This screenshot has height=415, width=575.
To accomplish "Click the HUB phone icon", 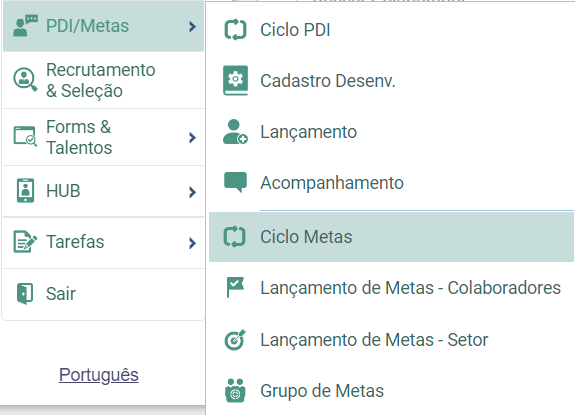I will coord(25,191).
